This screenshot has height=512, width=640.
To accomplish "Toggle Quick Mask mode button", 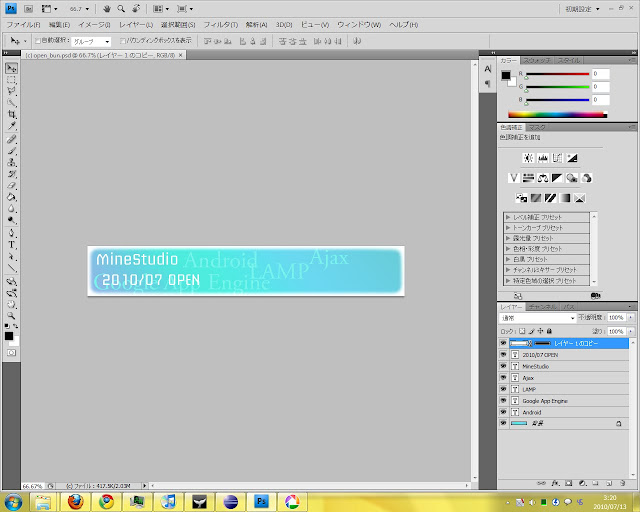I will pyautogui.click(x=11, y=352).
